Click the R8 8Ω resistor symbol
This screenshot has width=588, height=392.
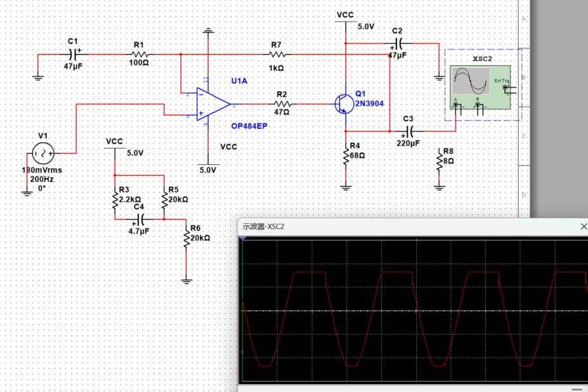pyautogui.click(x=440, y=162)
